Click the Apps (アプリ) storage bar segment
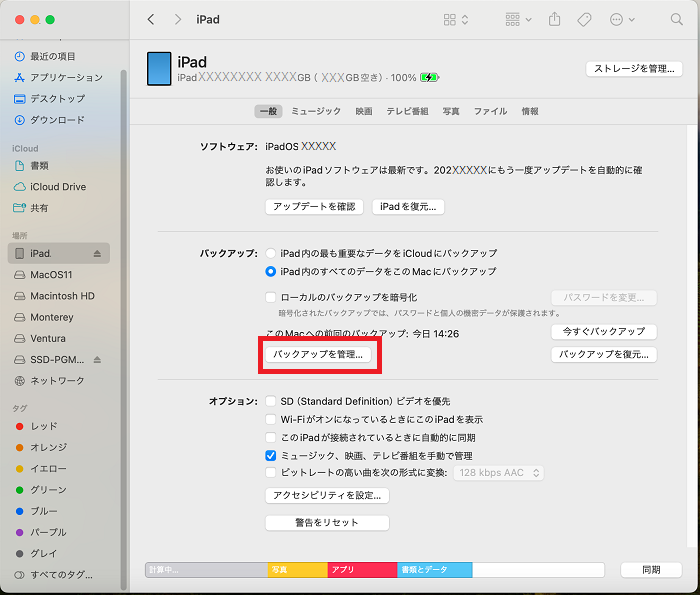700x595 pixels. 362,570
